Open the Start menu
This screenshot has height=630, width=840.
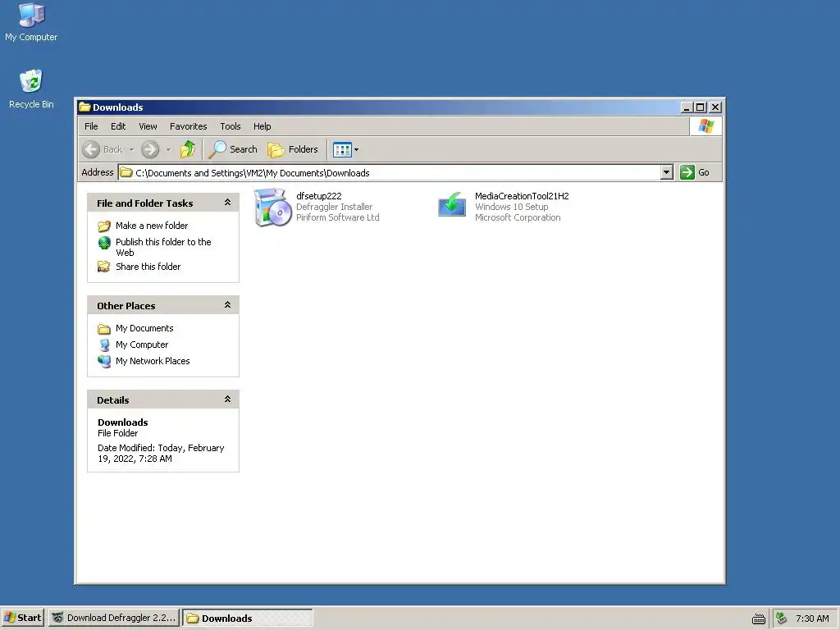click(x=22, y=618)
